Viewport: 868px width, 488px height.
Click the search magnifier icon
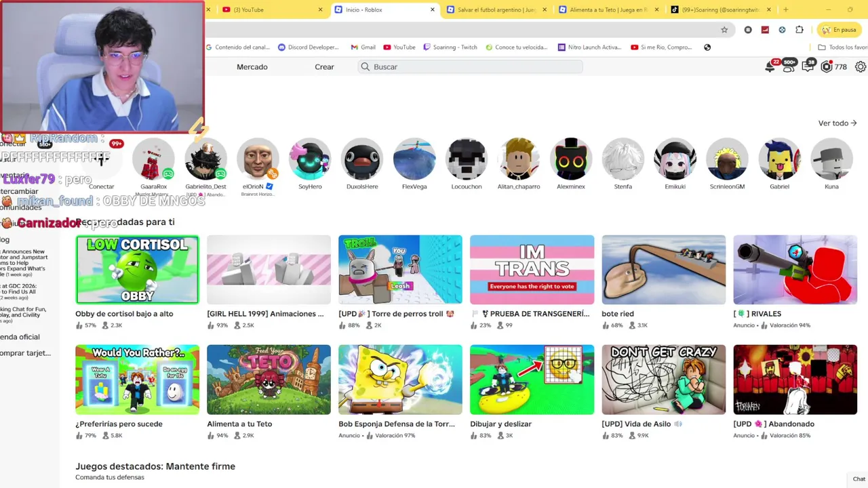point(366,66)
